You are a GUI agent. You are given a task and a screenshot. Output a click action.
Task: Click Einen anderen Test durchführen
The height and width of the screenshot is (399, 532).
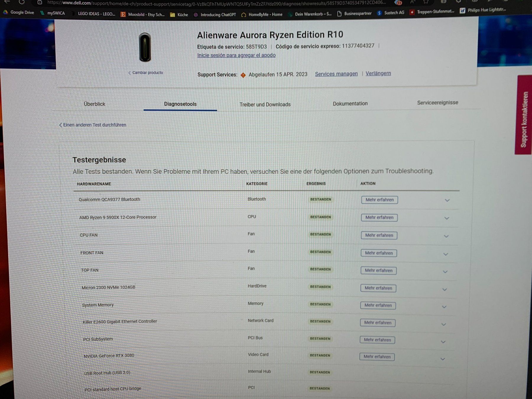(93, 125)
